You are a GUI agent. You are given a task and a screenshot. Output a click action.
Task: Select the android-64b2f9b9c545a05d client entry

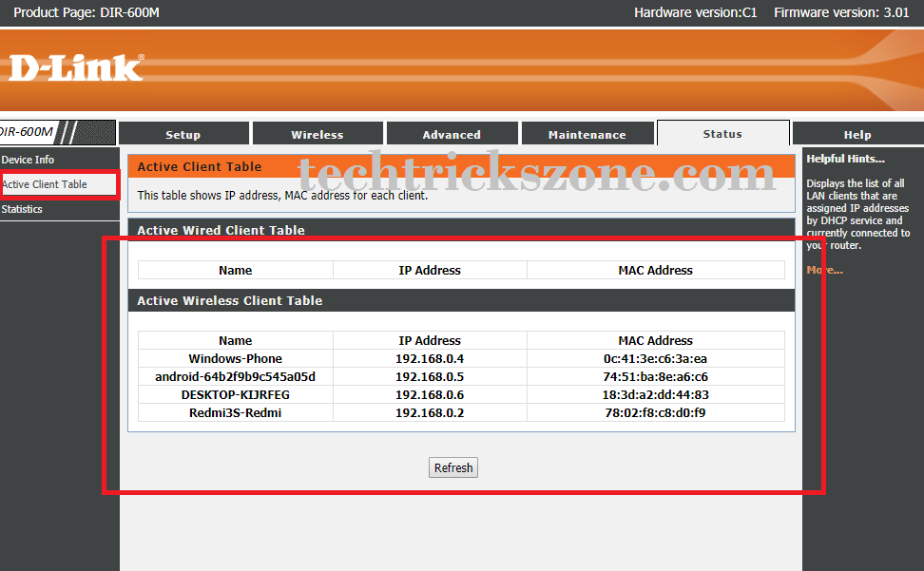coord(235,377)
